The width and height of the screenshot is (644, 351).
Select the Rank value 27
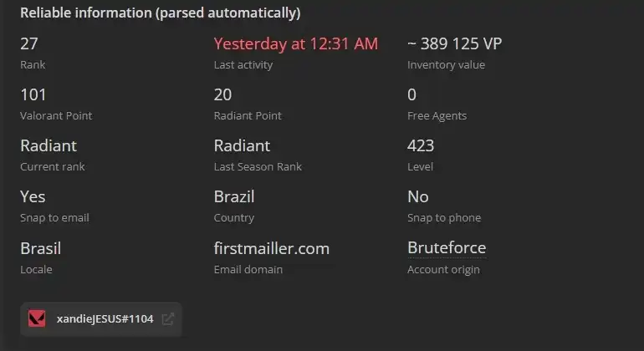pyautogui.click(x=29, y=44)
